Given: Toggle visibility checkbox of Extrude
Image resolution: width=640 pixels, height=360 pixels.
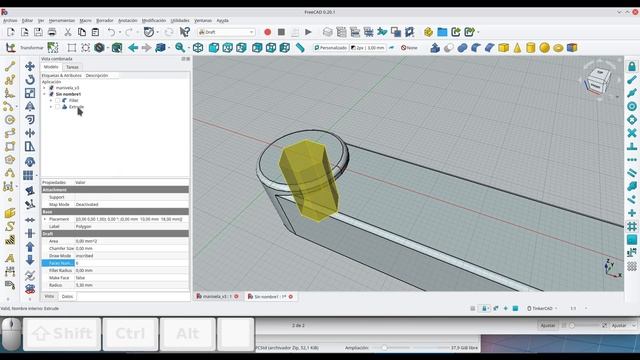Looking at the screenshot, I should click(57, 107).
